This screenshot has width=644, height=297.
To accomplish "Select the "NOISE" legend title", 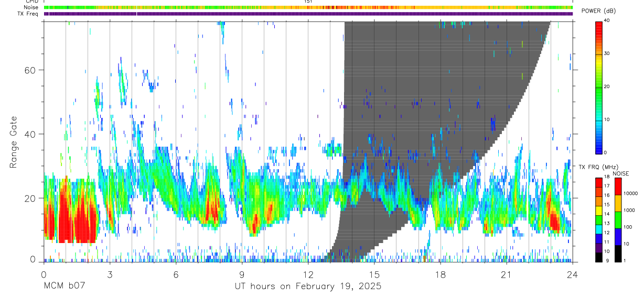I will click(x=620, y=173).
